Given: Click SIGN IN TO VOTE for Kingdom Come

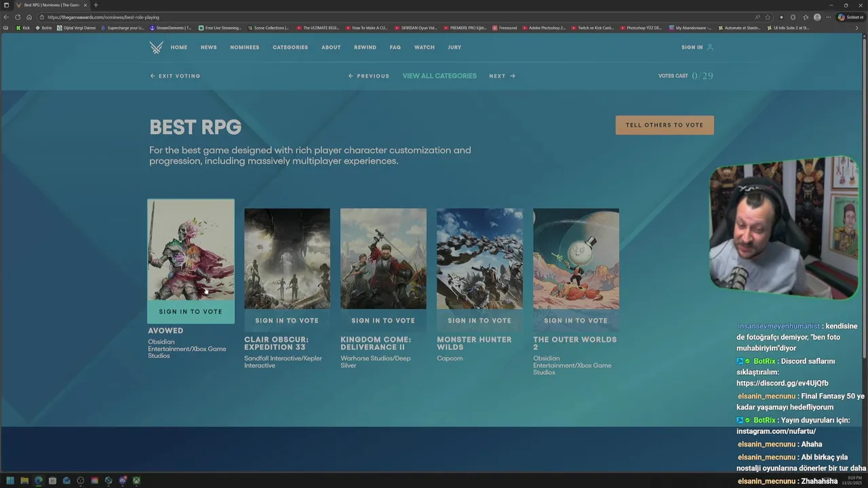Looking at the screenshot, I should (383, 321).
